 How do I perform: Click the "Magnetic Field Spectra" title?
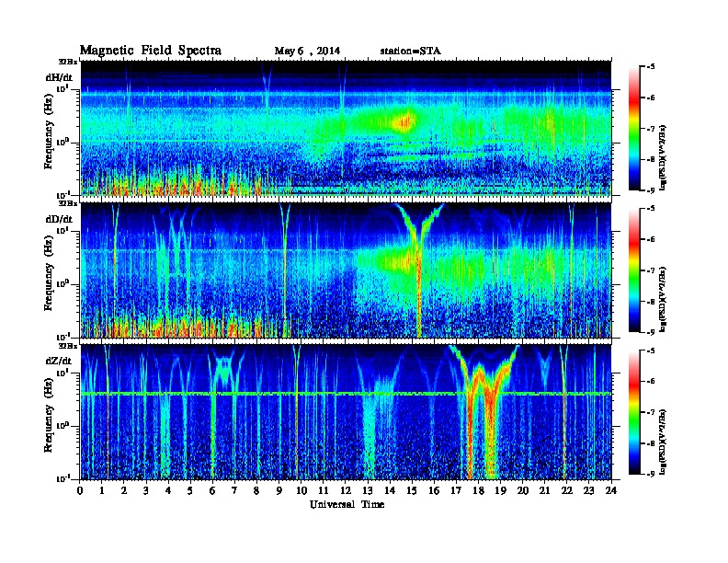151,51
